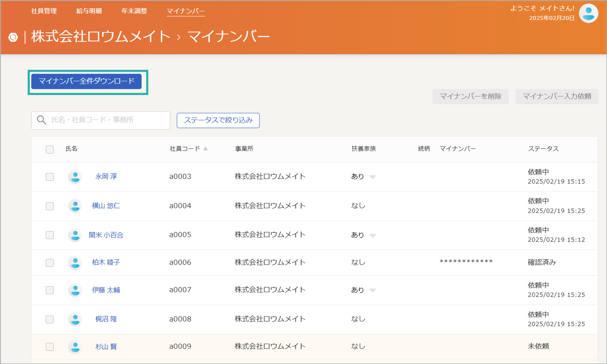The height and width of the screenshot is (364, 607).
Task: Open 伊藤 太輔 employee link
Action: [106, 290]
